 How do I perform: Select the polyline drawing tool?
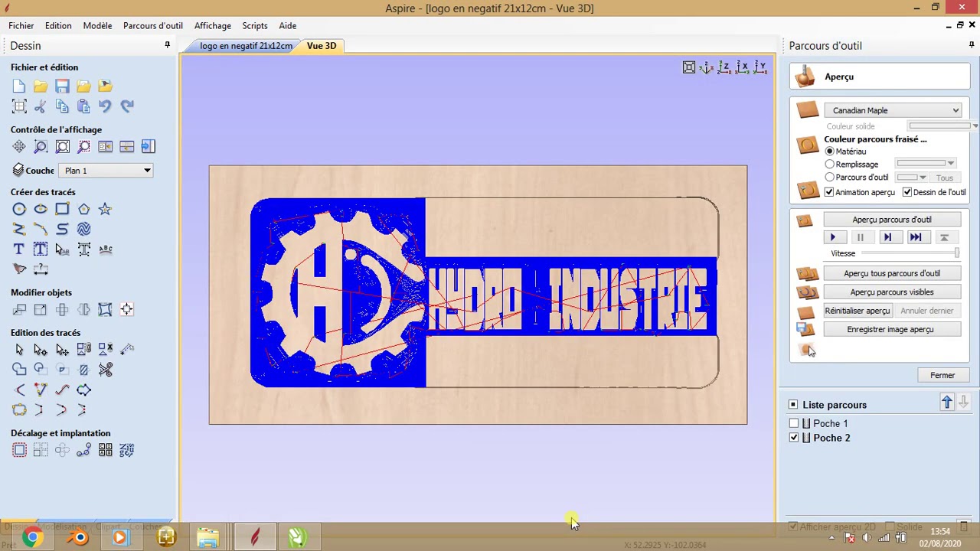(19, 229)
